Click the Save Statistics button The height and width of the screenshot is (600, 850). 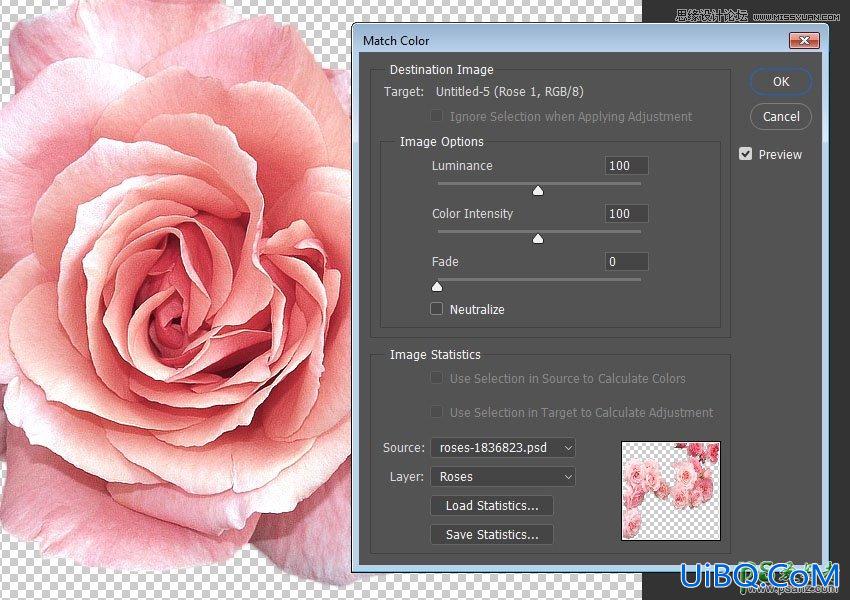[492, 534]
